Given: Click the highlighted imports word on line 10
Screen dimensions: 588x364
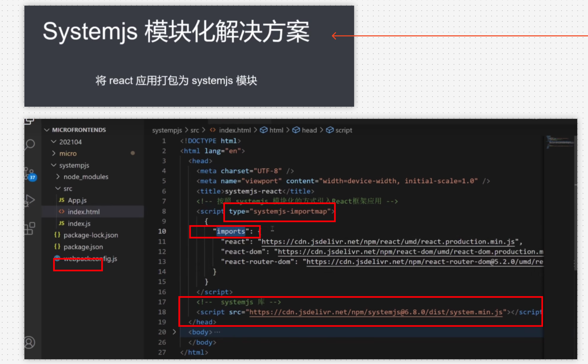Looking at the screenshot, I should (231, 231).
